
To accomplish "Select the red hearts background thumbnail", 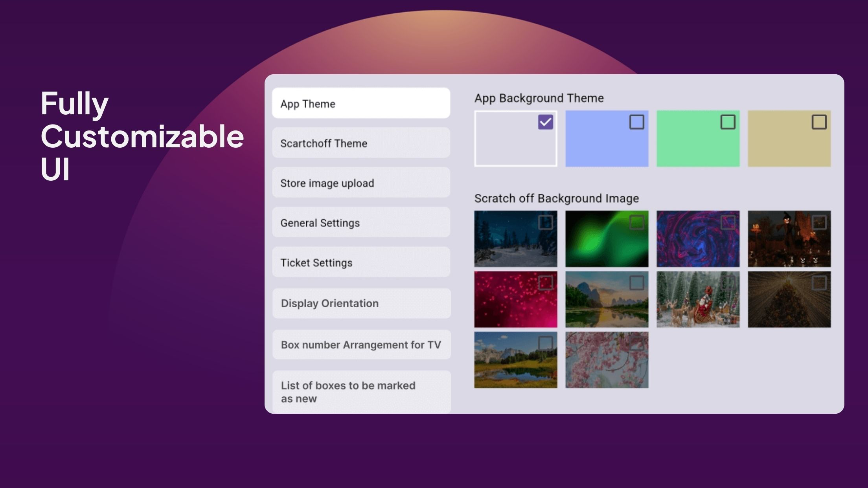I will pos(515,299).
